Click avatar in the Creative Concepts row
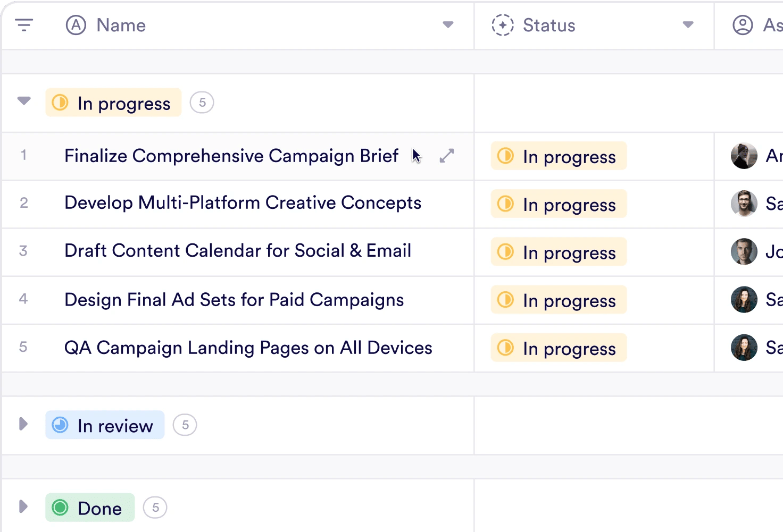This screenshot has height=532, width=783. click(x=744, y=204)
